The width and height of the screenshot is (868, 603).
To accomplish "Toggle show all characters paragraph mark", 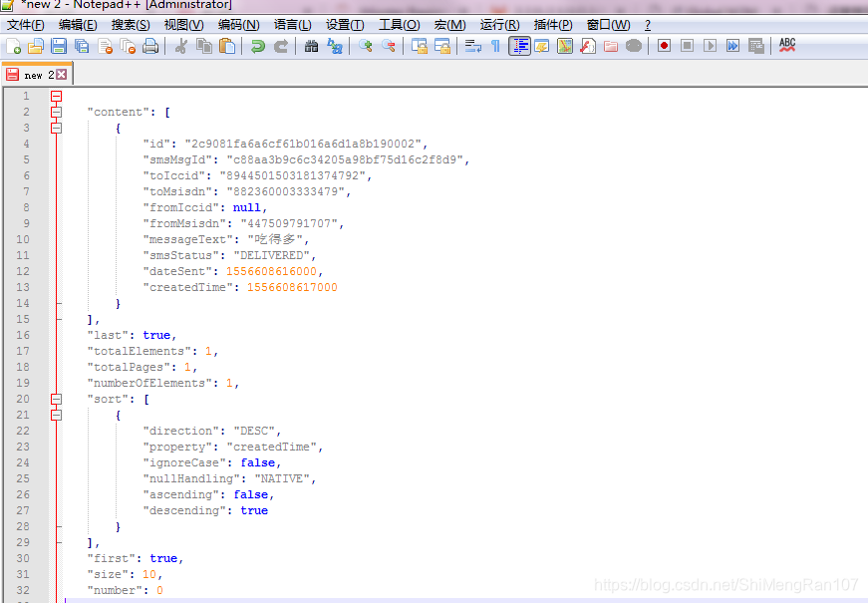I will 495,46.
